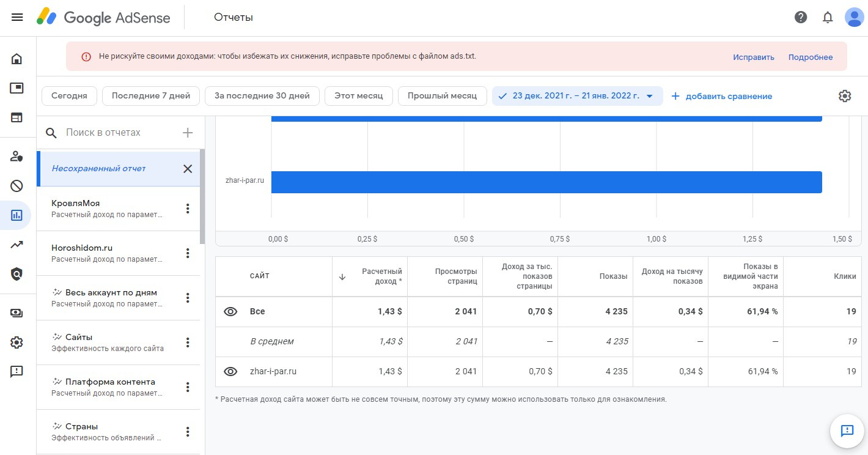Screen dimensions: 868x455
Task: Open the Blocking controls sidebar icon
Action: (17, 186)
